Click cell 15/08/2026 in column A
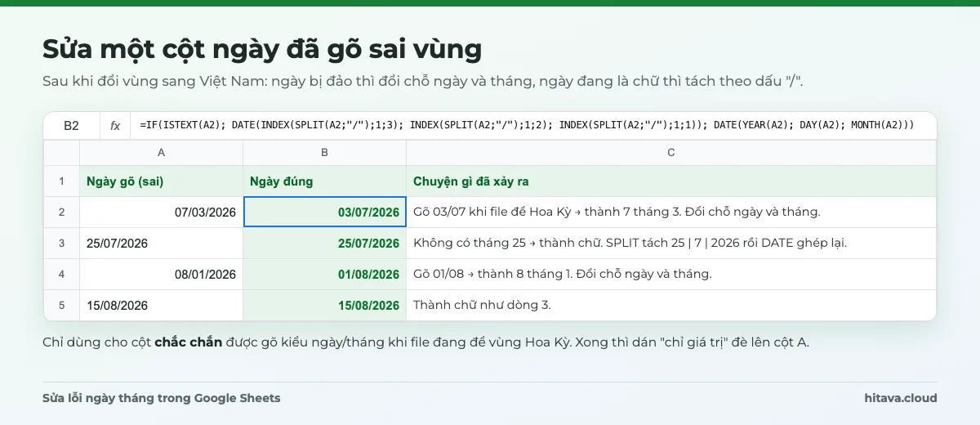This screenshot has height=425, width=980. point(161,306)
